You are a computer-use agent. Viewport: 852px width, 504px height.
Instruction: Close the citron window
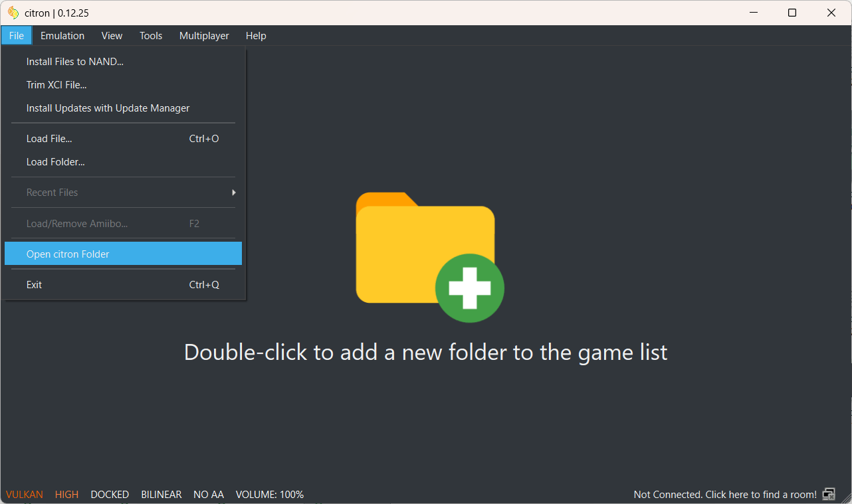pyautogui.click(x=831, y=13)
